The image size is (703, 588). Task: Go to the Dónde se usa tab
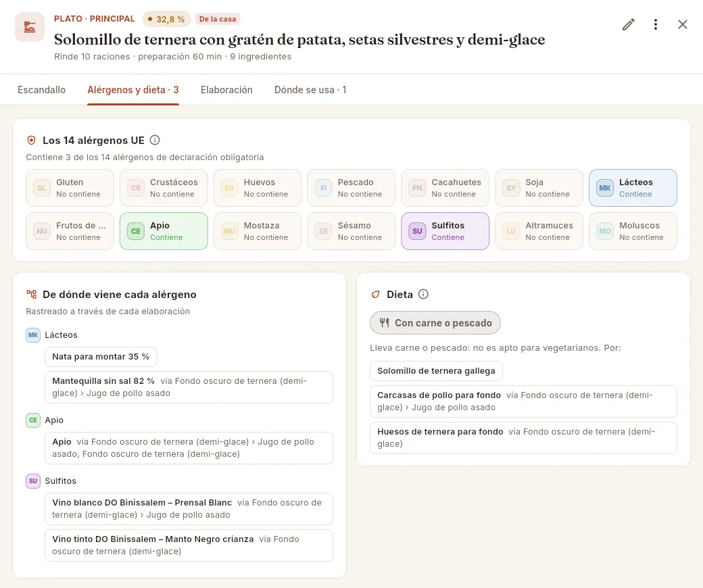310,90
